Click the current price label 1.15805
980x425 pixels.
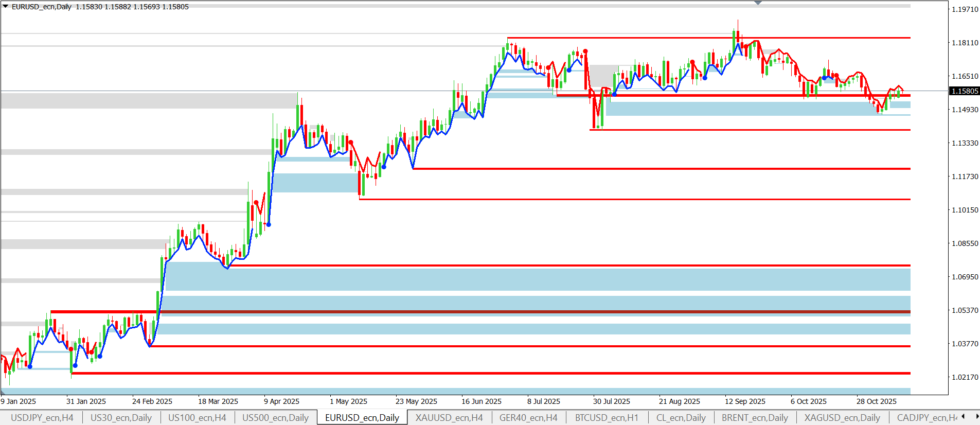coord(965,91)
